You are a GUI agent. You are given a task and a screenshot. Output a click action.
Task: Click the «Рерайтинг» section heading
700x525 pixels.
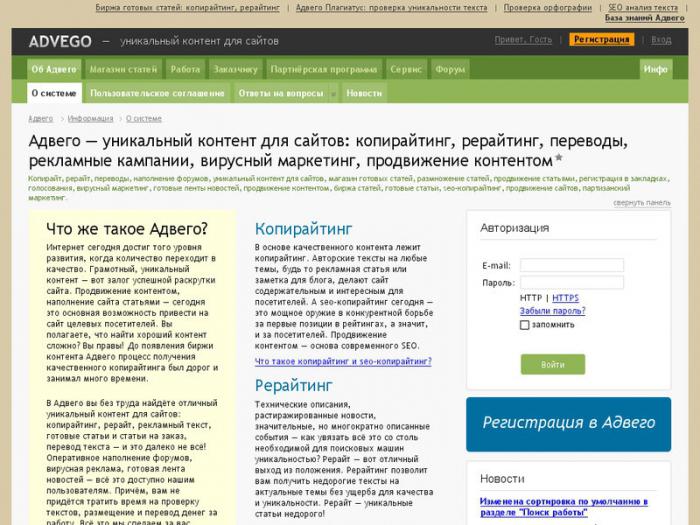pos(294,386)
